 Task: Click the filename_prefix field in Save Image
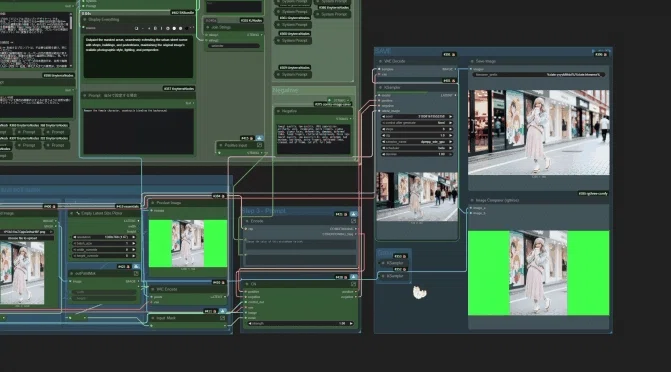pyautogui.click(x=538, y=74)
